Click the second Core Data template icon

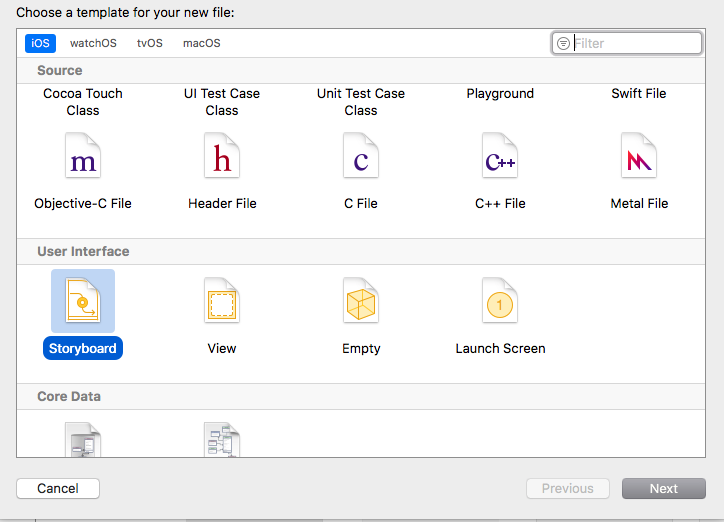click(x=221, y=440)
